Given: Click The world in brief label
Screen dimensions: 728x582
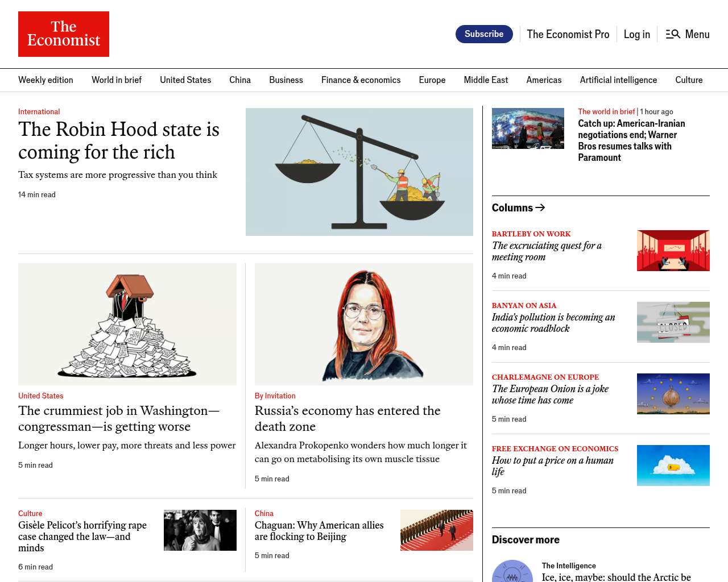Looking at the screenshot, I should [x=606, y=112].
